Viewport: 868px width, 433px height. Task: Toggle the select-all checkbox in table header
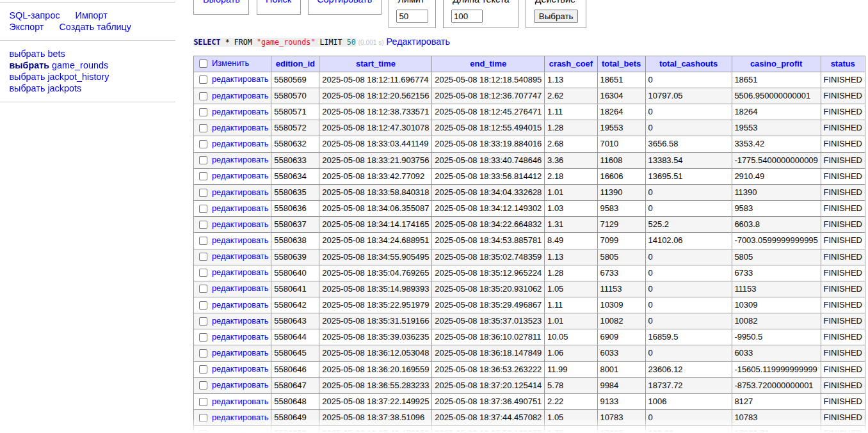coord(203,64)
